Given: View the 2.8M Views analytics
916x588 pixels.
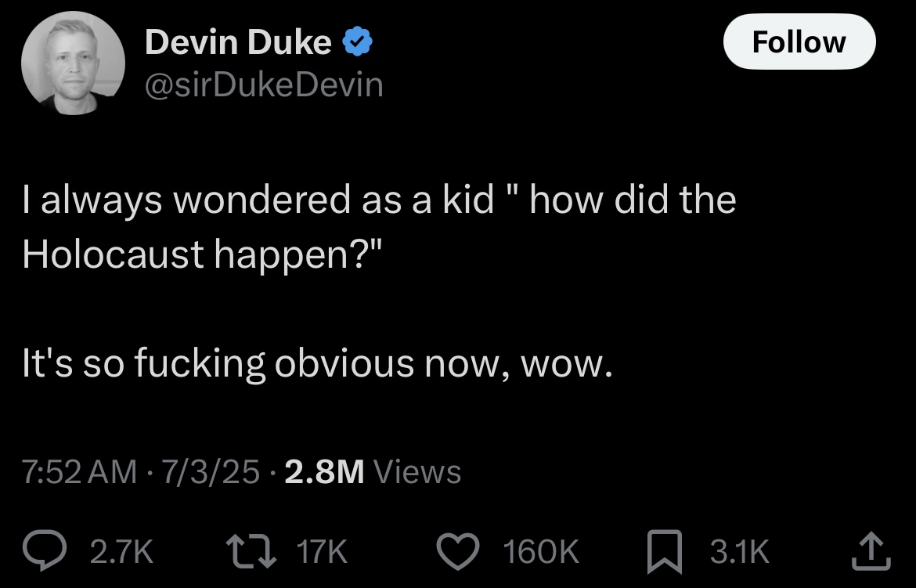Looking at the screenshot, I should (x=373, y=471).
